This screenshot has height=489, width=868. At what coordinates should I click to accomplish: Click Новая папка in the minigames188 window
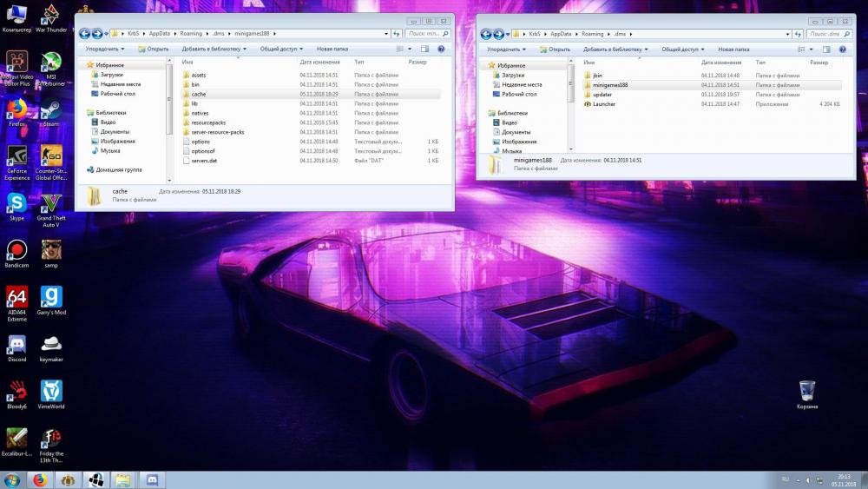pos(332,50)
